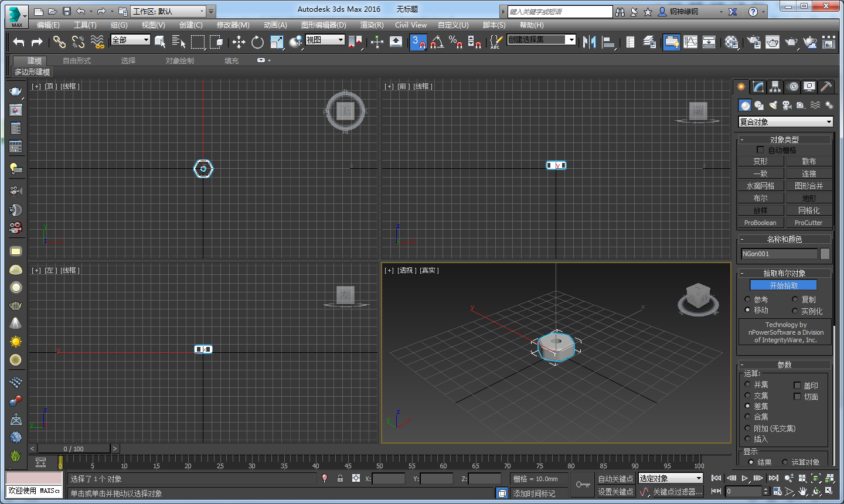Toggle the Percent Snap button
The width and height of the screenshot is (844, 504).
coord(455,42)
